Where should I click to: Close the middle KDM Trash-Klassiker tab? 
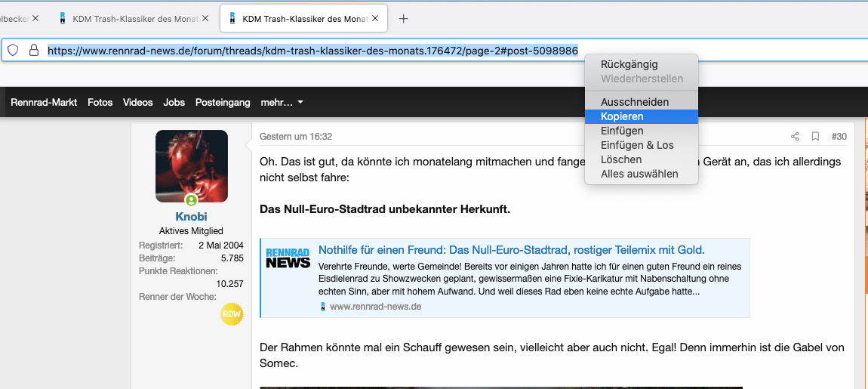[x=206, y=19]
